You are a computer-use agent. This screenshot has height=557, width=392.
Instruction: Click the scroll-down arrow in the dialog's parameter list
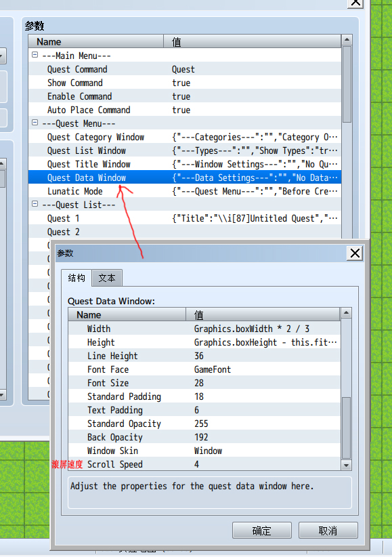346,465
